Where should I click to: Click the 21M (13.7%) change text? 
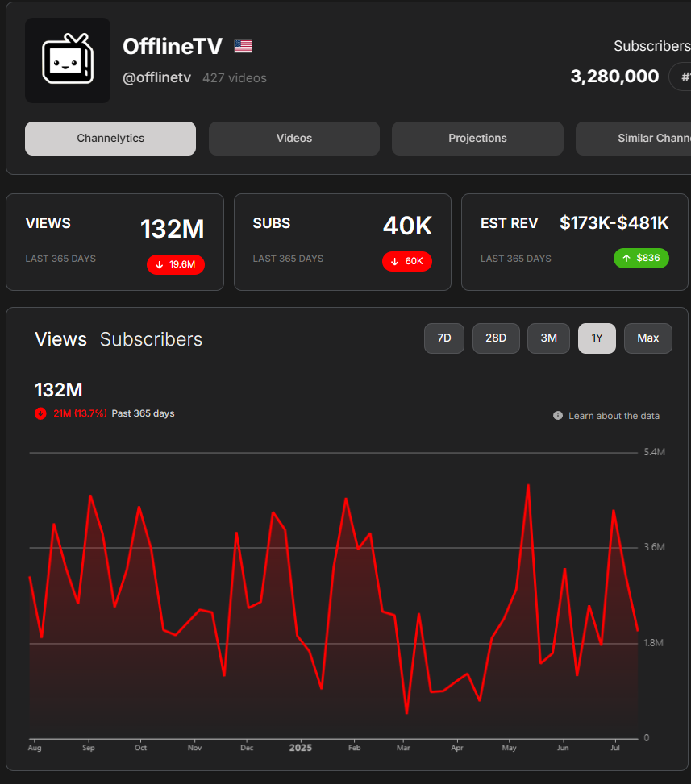pos(80,413)
